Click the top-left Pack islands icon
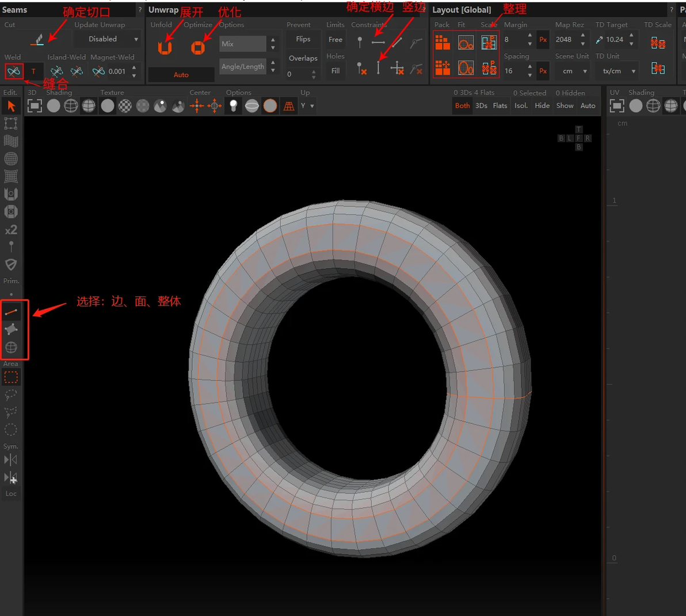 click(443, 43)
